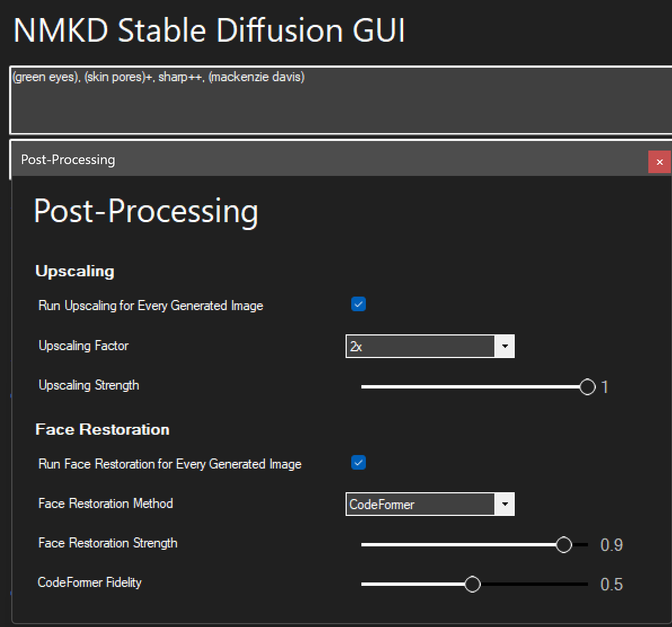Disable the Run Face Restoration checkbox
672x627 pixels.
tap(359, 463)
